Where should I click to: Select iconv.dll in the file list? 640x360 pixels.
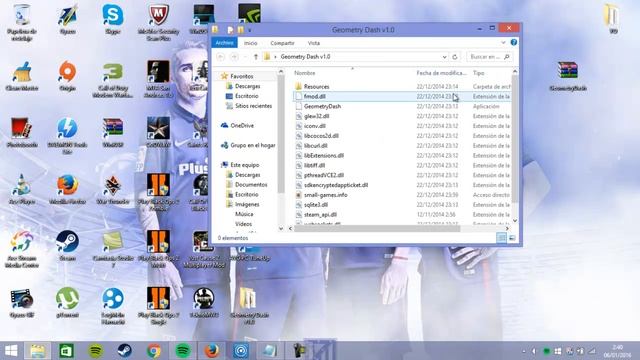[315, 126]
